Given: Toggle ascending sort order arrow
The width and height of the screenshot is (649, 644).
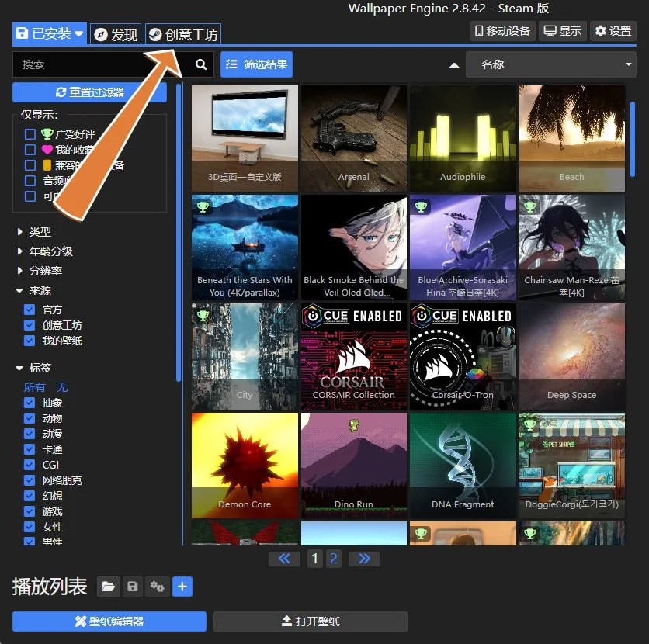Looking at the screenshot, I should 454,65.
